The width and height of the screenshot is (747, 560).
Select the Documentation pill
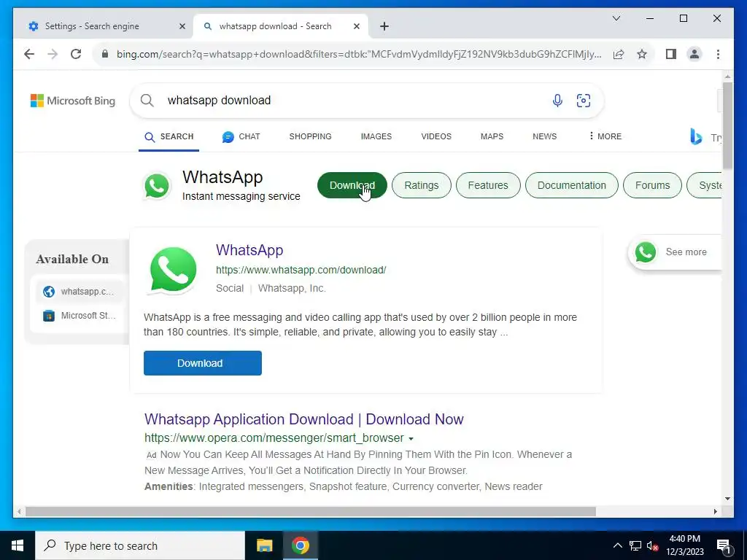(x=572, y=185)
